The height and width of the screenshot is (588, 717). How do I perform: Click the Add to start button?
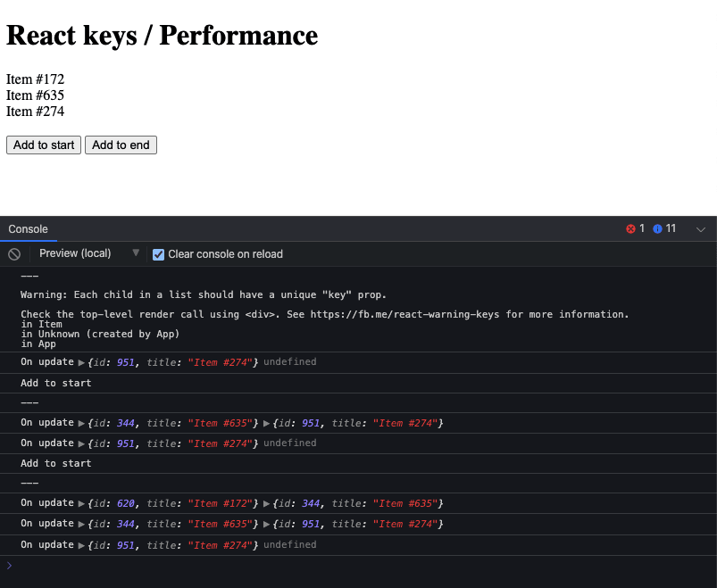[x=44, y=145]
